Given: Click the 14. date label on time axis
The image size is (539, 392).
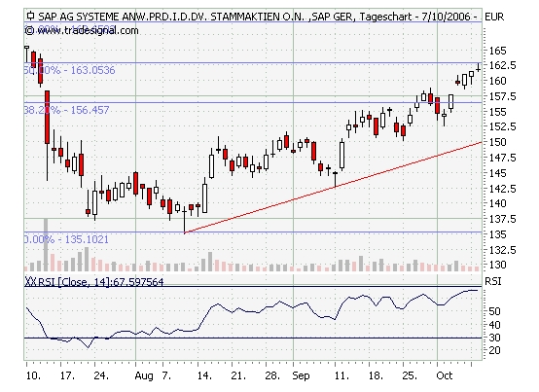Looking at the screenshot, I should (204, 375).
